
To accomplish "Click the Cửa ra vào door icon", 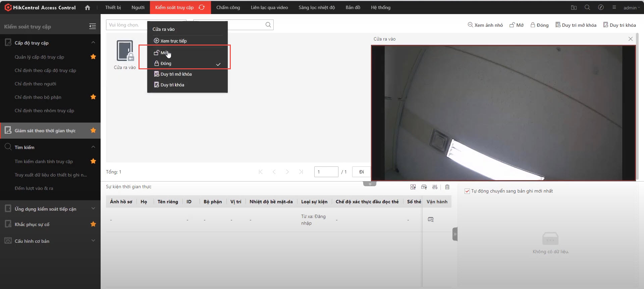I will coord(125,51).
